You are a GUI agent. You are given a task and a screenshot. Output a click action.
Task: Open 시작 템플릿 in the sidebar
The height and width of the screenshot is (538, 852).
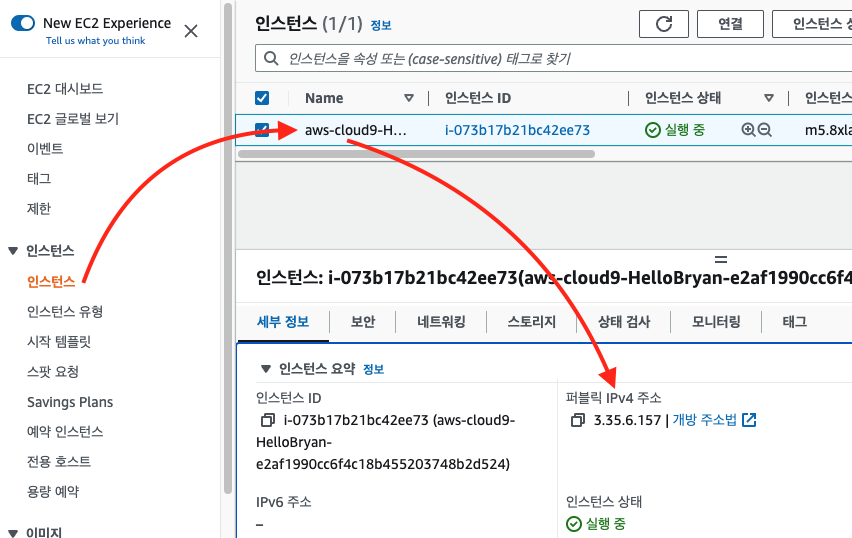tap(59, 341)
